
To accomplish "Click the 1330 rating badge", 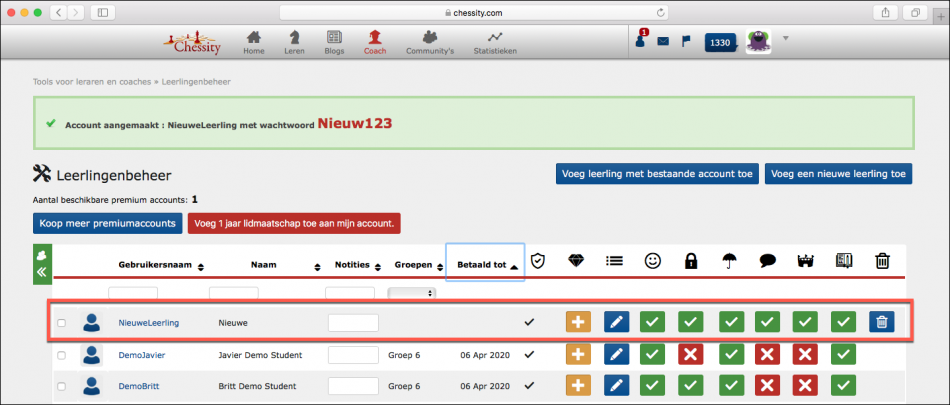I will coord(720,42).
